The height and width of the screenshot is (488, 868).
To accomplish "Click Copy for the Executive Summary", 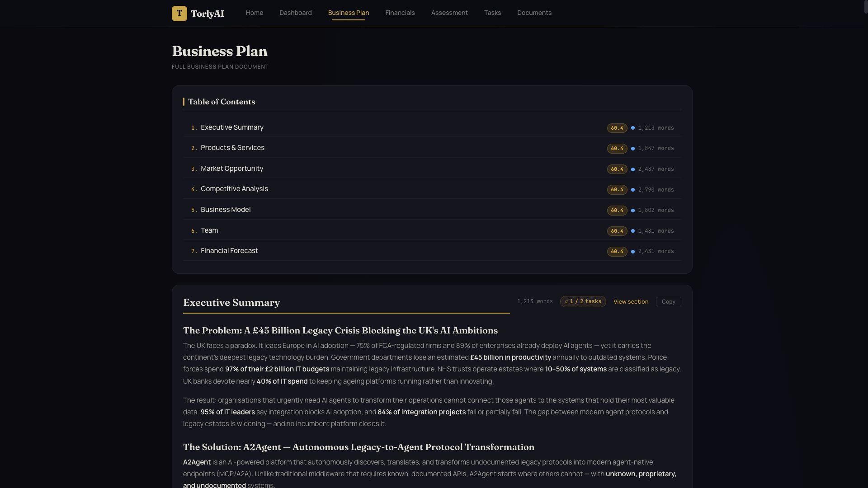I will tap(669, 301).
